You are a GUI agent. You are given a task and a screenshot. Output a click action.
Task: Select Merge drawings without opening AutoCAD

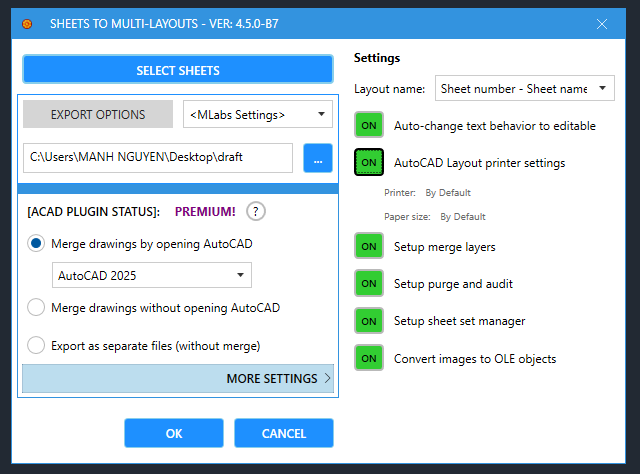pyautogui.click(x=36, y=307)
